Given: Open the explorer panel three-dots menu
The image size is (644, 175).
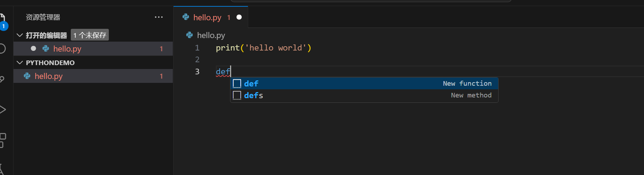Looking at the screenshot, I should point(159,17).
